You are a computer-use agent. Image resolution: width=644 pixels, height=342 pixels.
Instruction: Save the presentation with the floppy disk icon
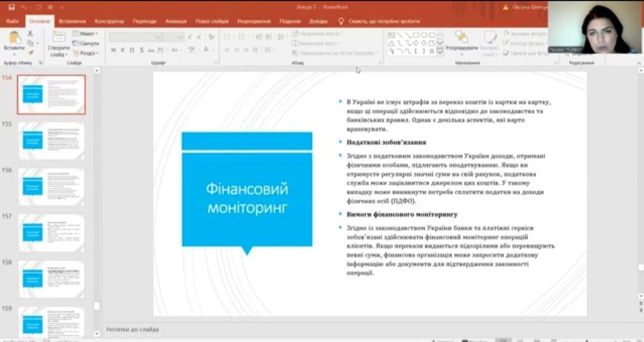[11, 7]
